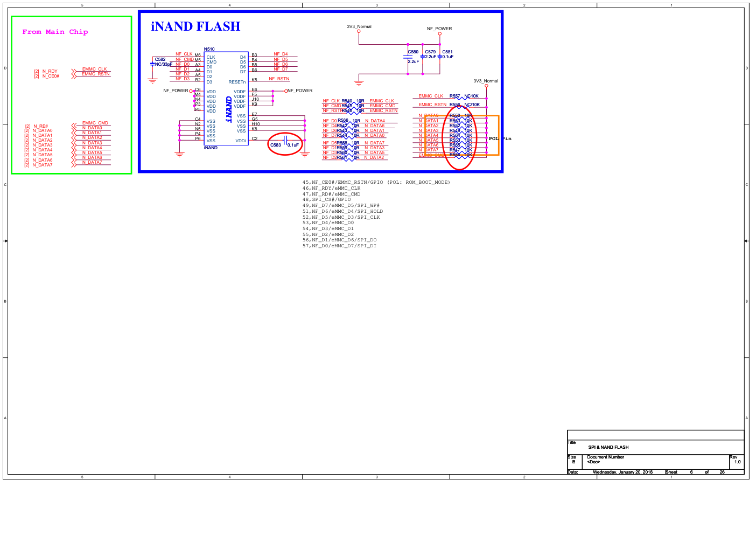Click the date Wednesday, January 20, 2016

623,472
